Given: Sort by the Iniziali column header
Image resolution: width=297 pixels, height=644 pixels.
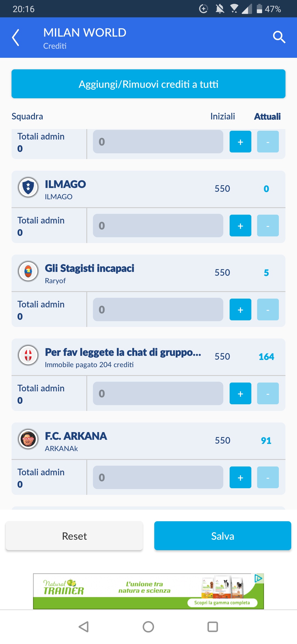Looking at the screenshot, I should (222, 116).
